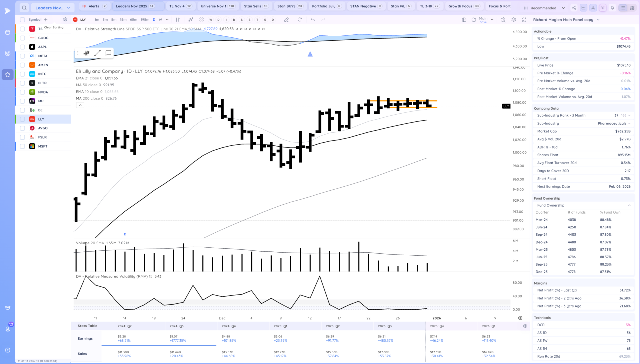This screenshot has height=364, width=640.
Task: Click the undo arrow icon
Action: click(x=312, y=19)
